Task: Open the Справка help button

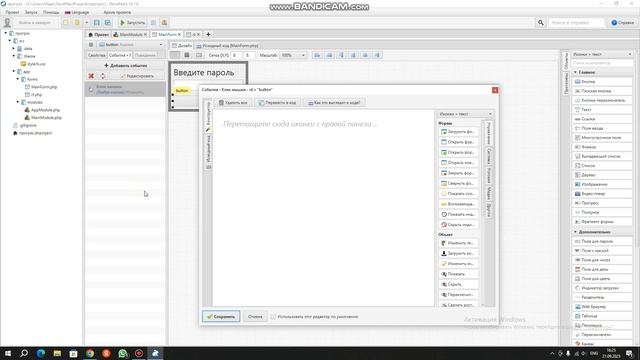Action: tap(622, 23)
